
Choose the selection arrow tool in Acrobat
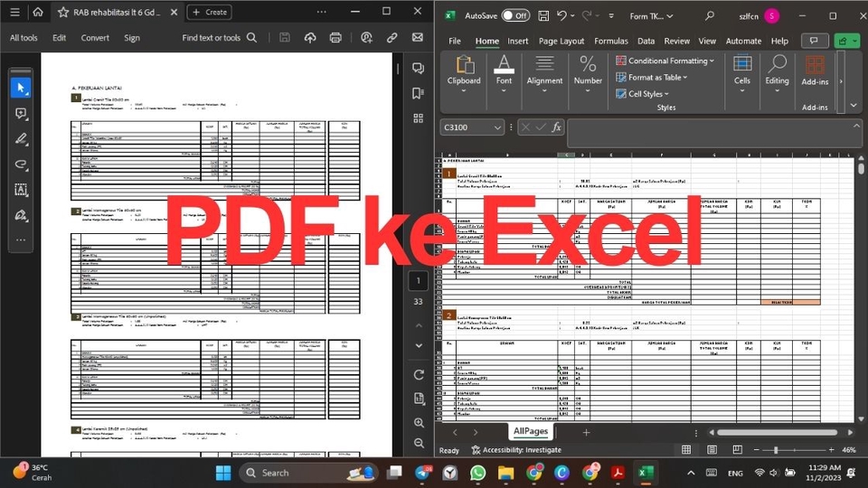21,88
